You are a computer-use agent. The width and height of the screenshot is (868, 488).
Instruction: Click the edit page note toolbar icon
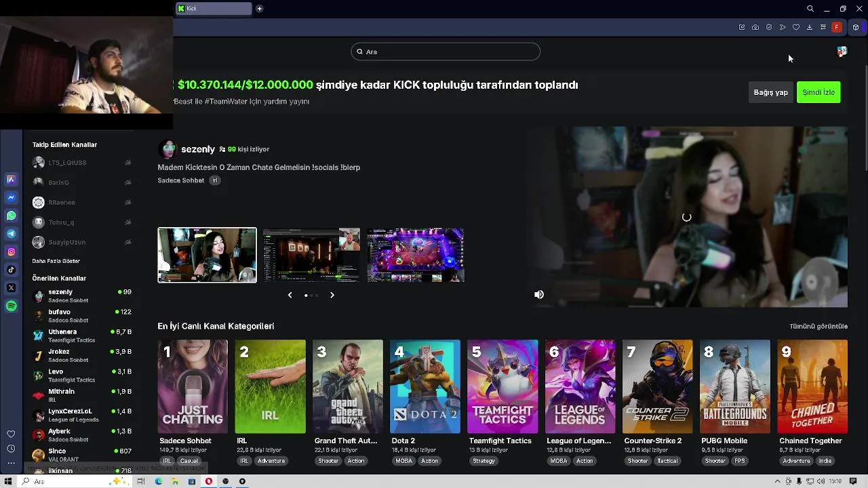click(x=742, y=27)
